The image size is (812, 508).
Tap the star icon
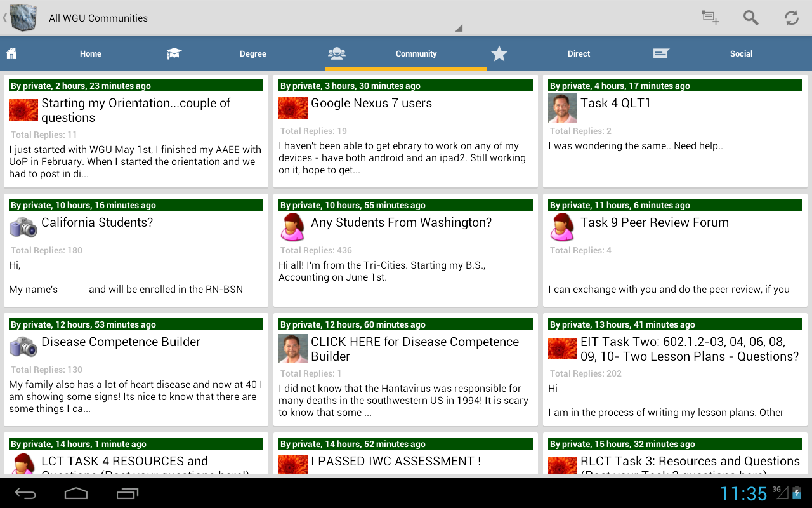[499, 53]
